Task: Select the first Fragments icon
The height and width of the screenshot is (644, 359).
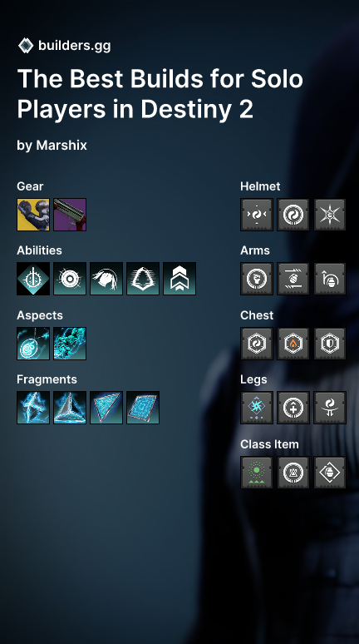Action: coord(33,408)
